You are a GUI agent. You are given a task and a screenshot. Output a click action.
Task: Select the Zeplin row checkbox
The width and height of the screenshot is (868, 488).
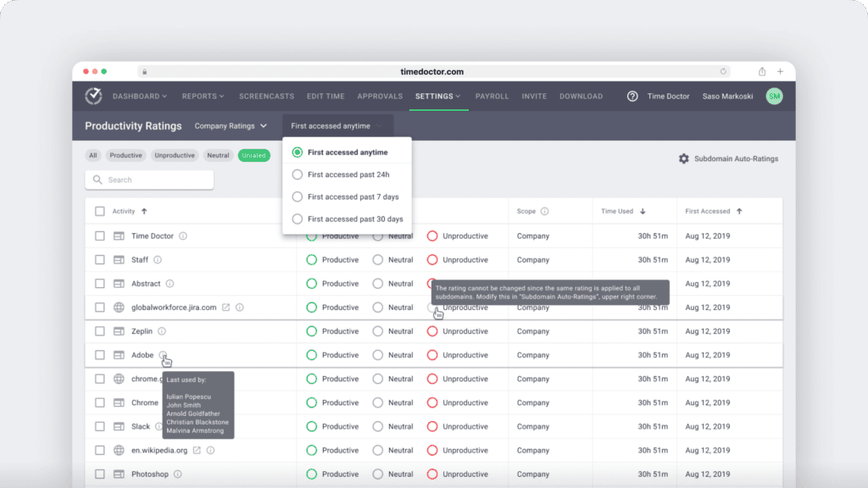coord(100,331)
